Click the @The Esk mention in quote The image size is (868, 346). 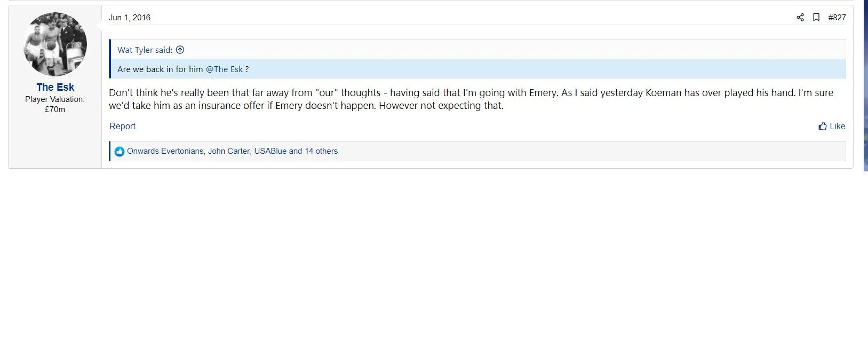click(x=224, y=69)
